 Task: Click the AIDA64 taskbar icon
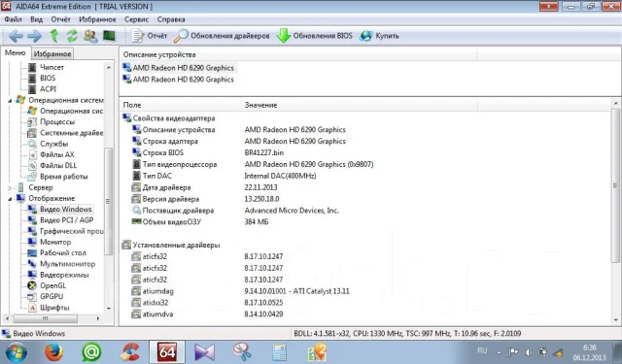point(167,352)
